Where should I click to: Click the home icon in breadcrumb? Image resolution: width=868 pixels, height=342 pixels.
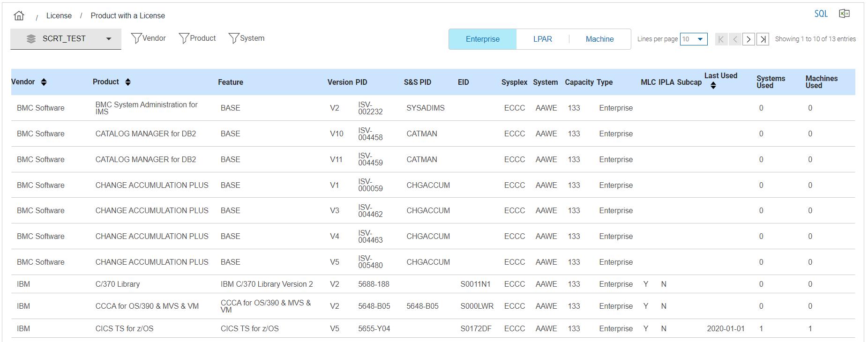tap(19, 15)
